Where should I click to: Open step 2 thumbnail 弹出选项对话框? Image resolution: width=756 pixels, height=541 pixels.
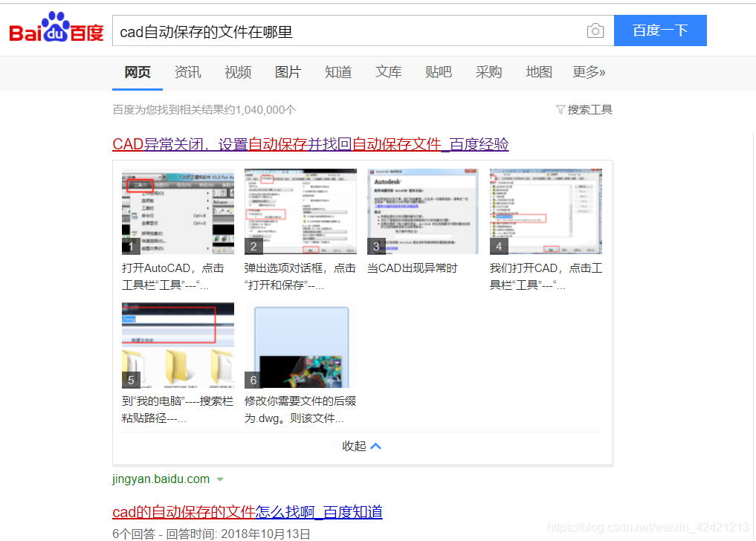[300, 211]
